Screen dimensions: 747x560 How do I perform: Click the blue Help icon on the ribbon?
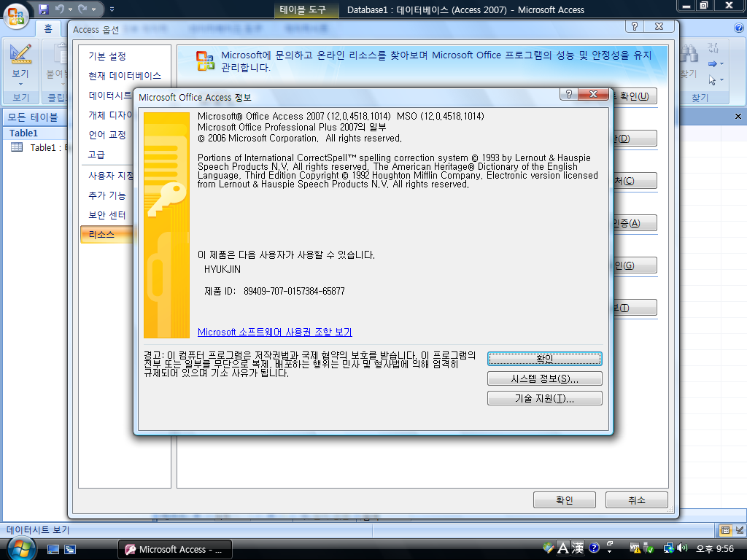click(x=740, y=28)
